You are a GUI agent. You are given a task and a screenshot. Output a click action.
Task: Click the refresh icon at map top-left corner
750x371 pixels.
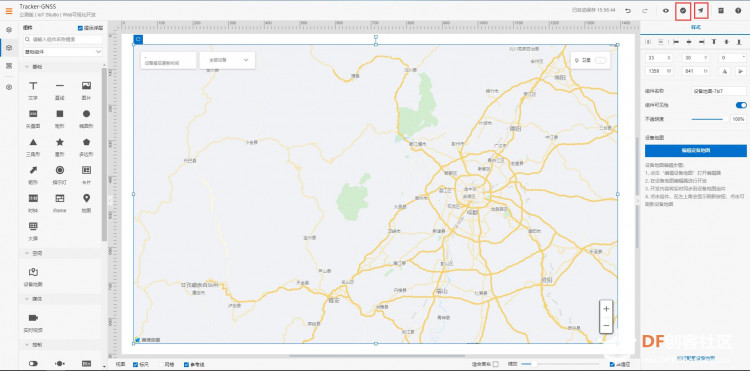tap(138, 39)
